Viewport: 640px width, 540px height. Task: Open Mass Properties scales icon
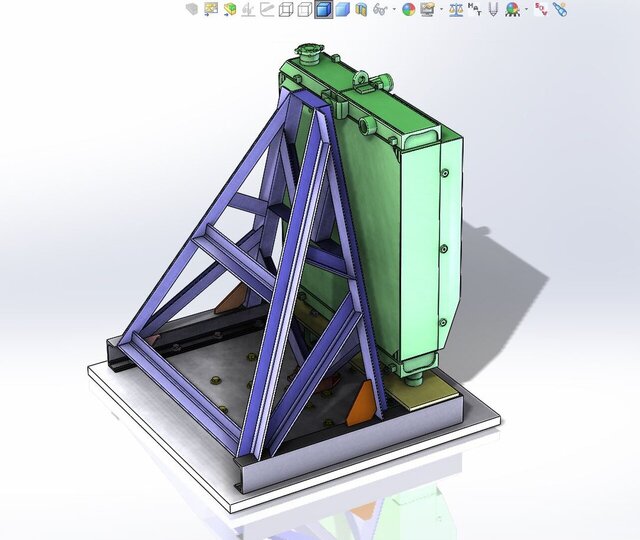coord(456,9)
